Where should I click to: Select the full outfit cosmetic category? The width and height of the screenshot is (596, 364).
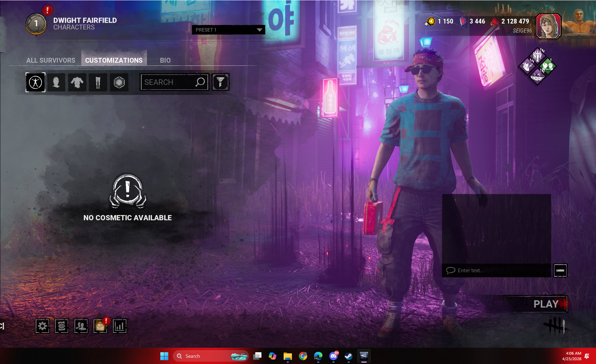[35, 82]
